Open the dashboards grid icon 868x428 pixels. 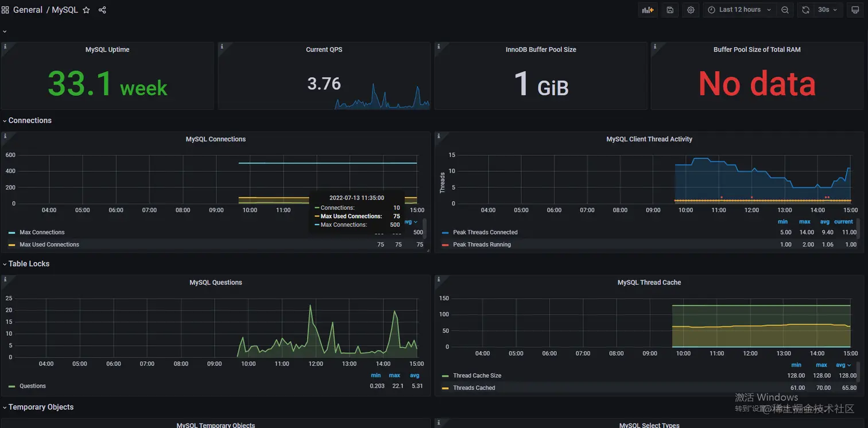(5, 10)
